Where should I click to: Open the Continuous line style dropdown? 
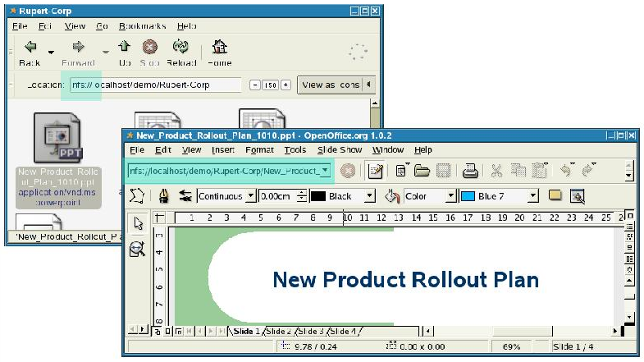click(226, 196)
